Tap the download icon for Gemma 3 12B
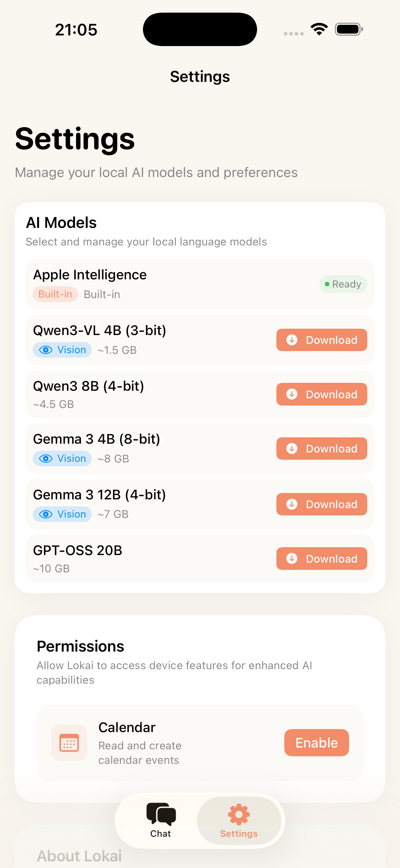This screenshot has height=868, width=400. [x=292, y=504]
